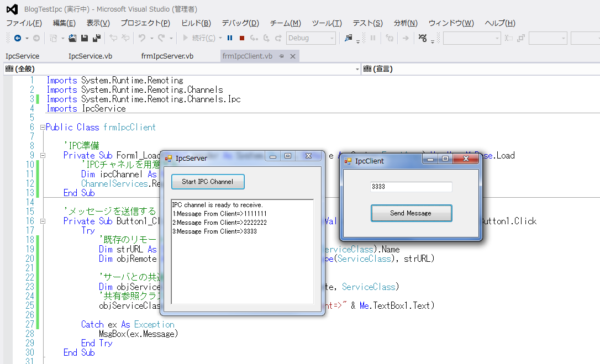Screen dimensions: 600x364
Task: Switch to the IpcService tab
Action: (22, 56)
